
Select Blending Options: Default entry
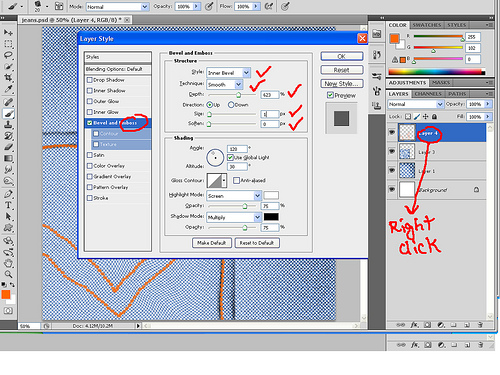118,69
